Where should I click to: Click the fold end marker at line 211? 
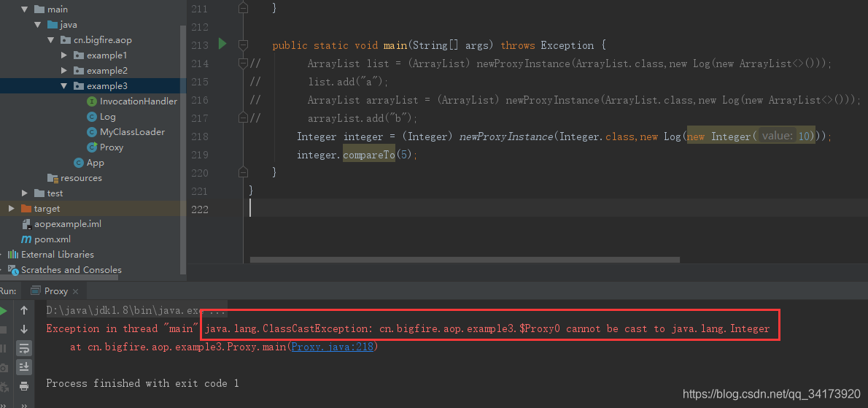pyautogui.click(x=242, y=8)
